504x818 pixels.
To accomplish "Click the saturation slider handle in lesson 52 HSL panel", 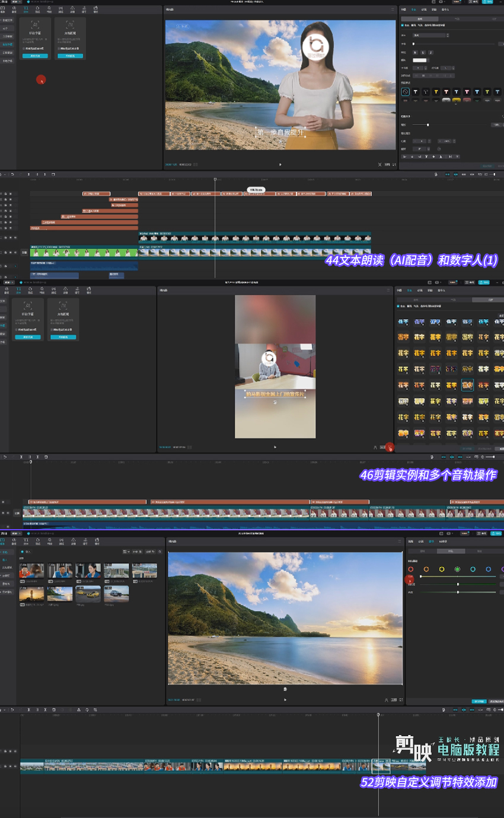I will [458, 584].
